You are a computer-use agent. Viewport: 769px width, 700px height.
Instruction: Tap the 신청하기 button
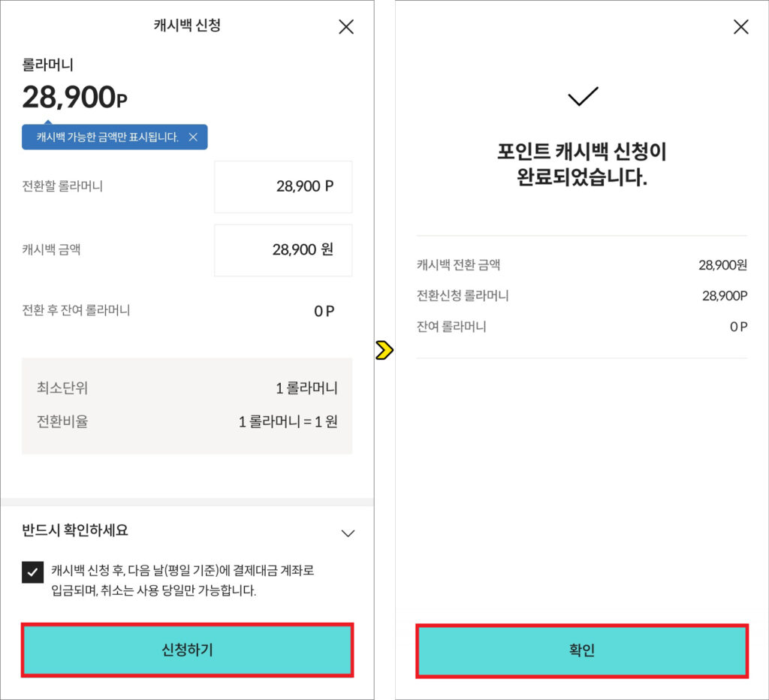coord(187,650)
